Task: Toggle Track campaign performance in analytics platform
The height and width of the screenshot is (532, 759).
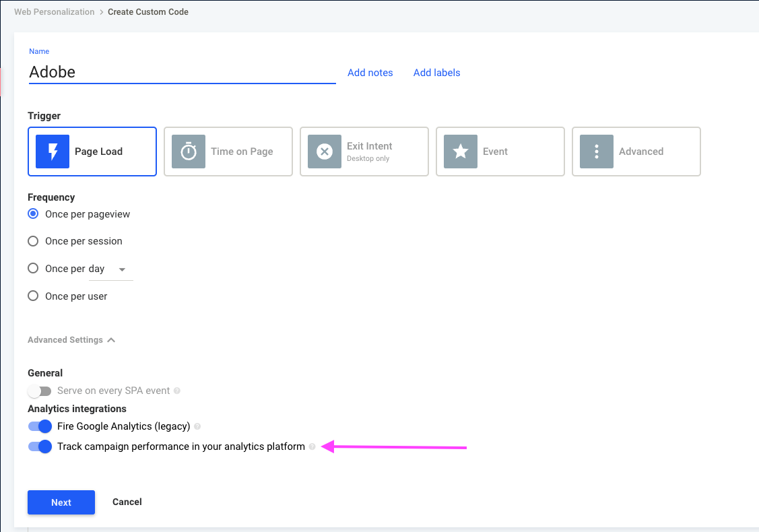Action: [x=40, y=446]
